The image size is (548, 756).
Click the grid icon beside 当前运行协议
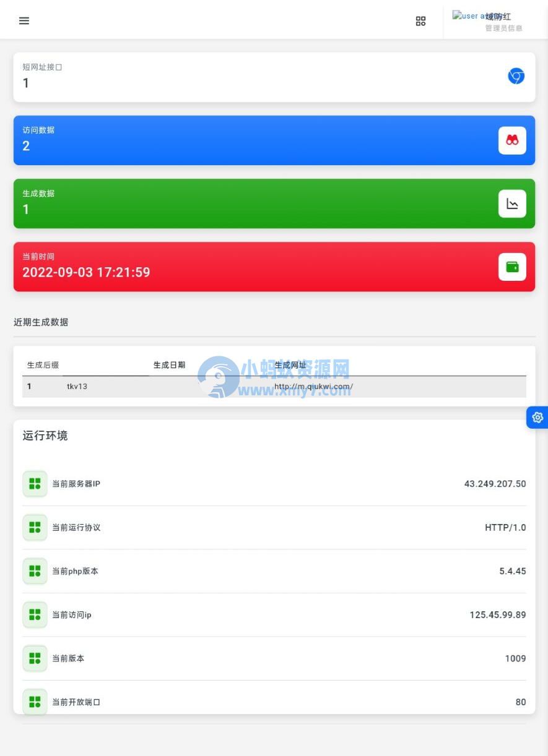coord(35,527)
